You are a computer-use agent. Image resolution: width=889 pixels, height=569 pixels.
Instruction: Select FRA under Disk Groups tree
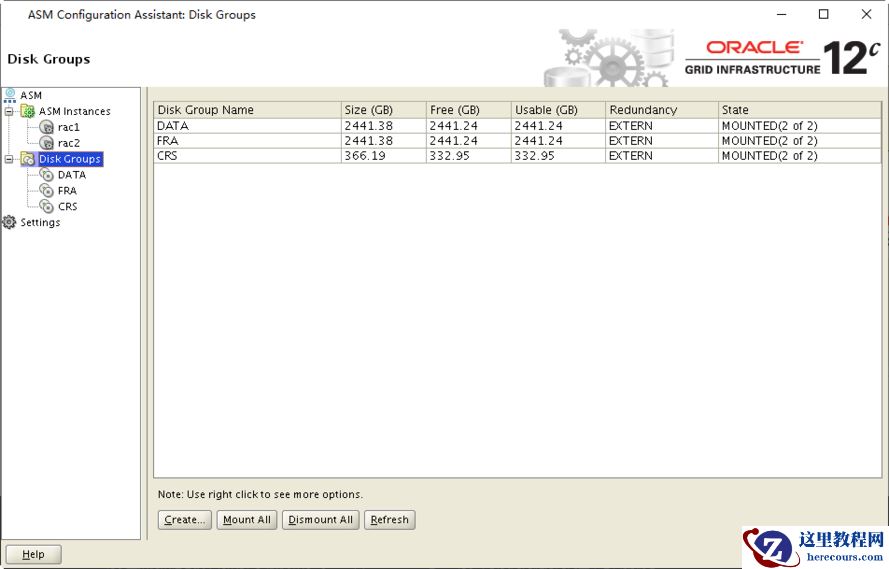[67, 190]
